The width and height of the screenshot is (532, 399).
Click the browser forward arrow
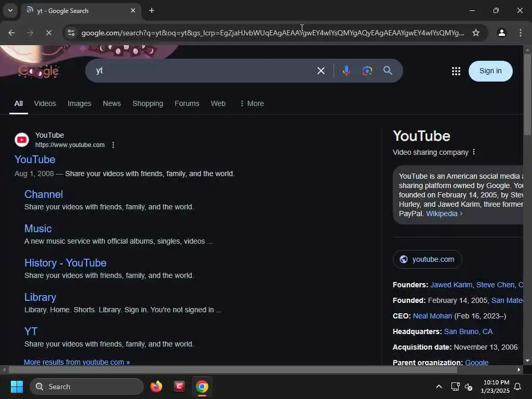(x=30, y=33)
